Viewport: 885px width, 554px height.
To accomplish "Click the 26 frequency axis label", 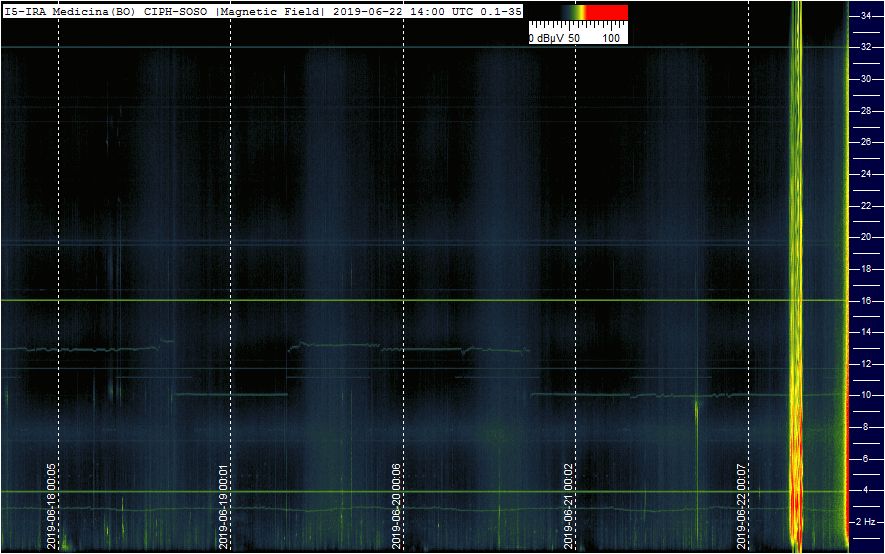I will pos(866,142).
